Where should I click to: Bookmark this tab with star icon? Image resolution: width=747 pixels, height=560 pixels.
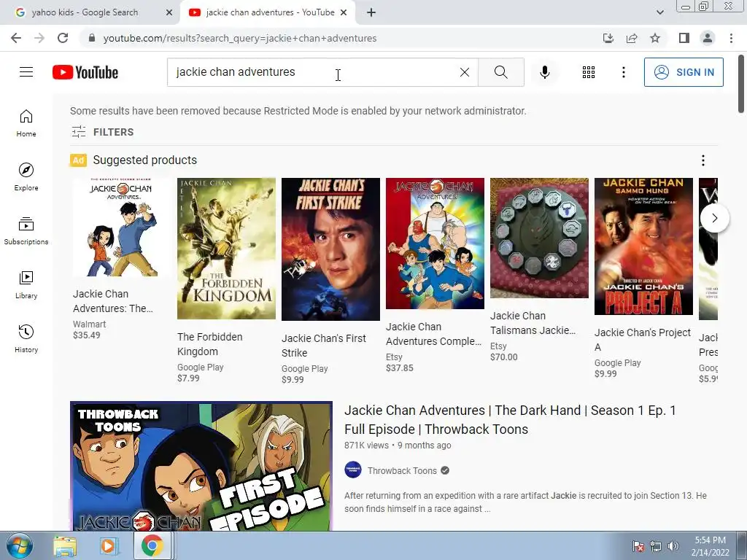pyautogui.click(x=655, y=38)
